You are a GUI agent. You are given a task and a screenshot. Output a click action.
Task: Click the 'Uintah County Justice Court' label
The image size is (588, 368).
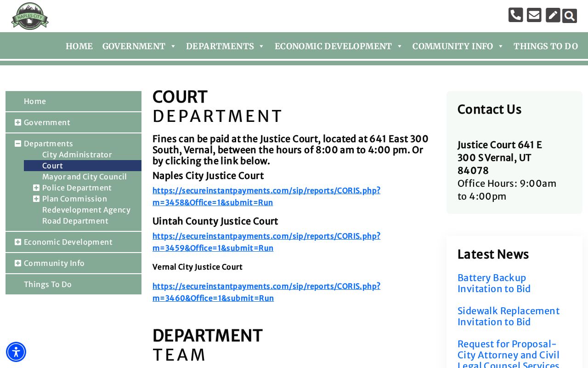pyautogui.click(x=215, y=221)
